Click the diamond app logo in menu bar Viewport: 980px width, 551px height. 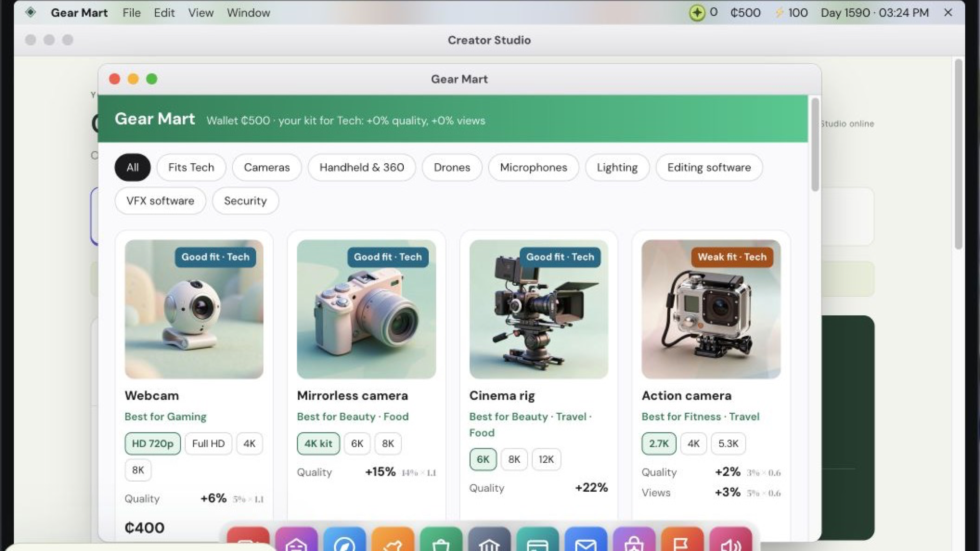coord(31,12)
